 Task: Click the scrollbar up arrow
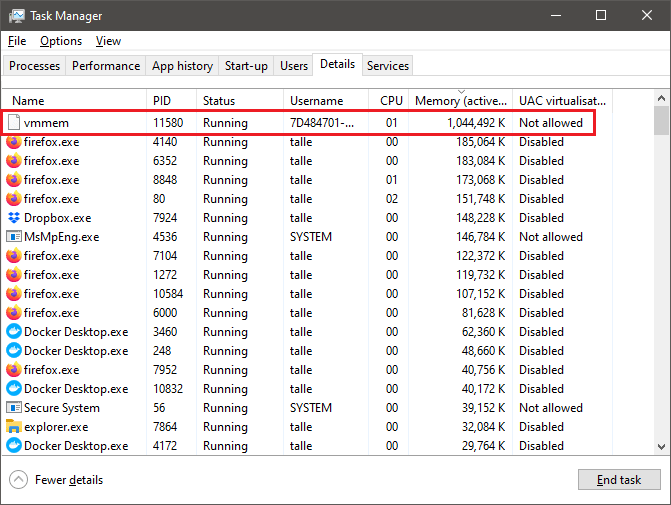pos(662,98)
